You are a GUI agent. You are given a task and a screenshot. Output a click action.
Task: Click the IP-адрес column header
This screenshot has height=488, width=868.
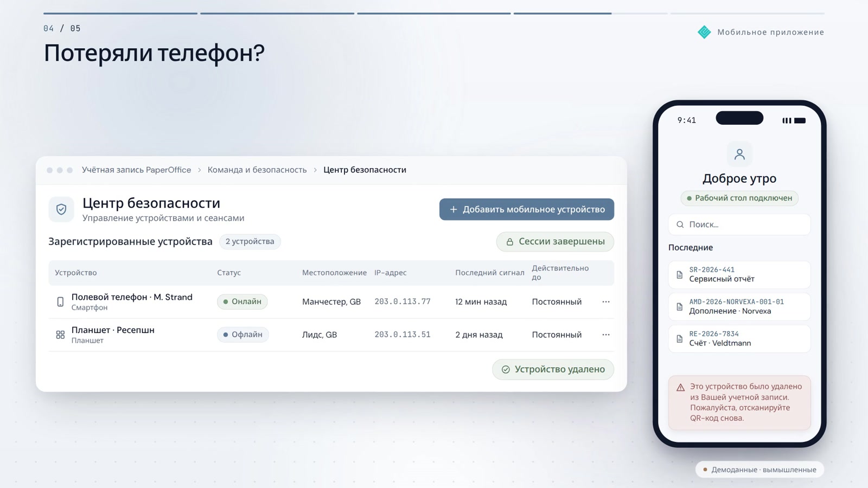(390, 273)
